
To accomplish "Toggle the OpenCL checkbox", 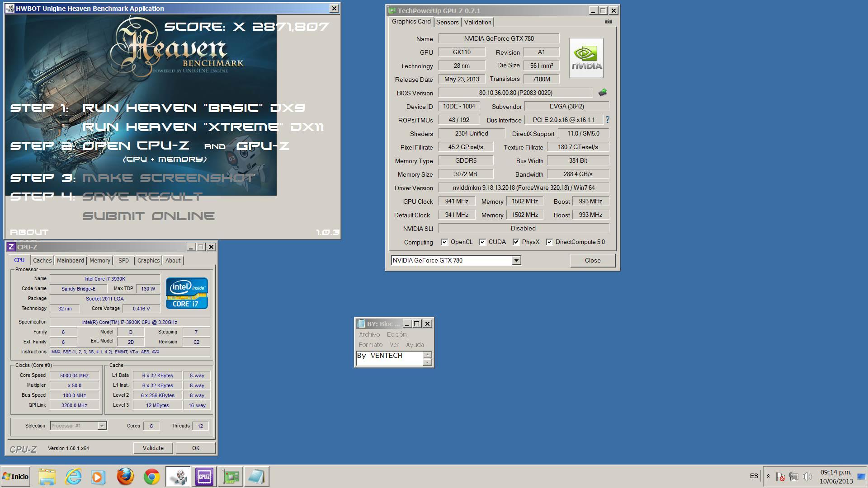I will point(444,242).
